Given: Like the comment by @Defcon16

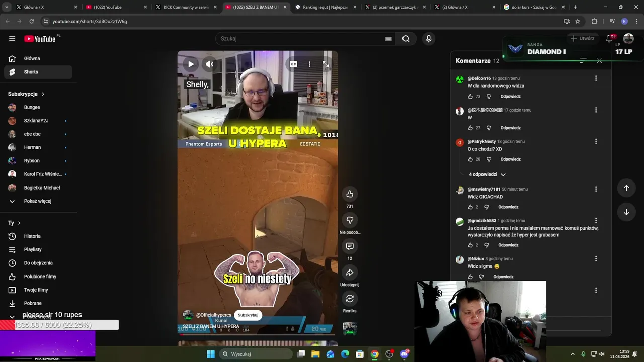Looking at the screenshot, I should (x=470, y=97).
